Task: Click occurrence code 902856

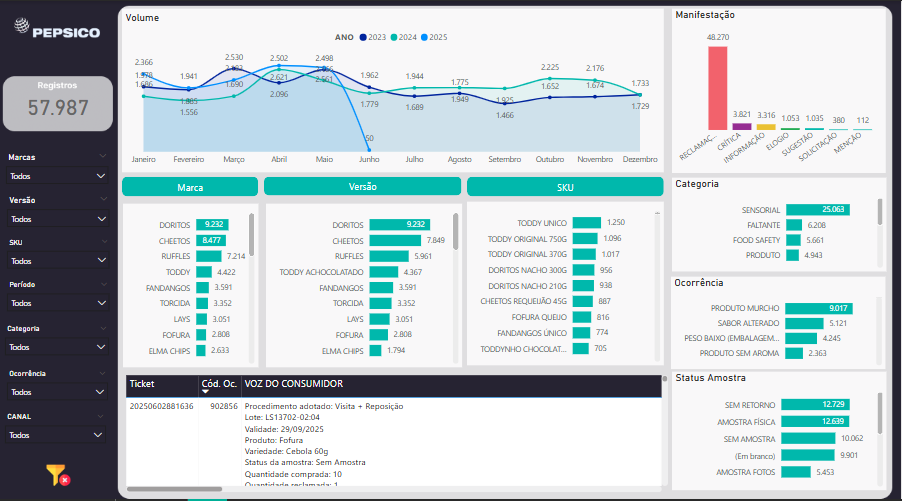Action: [x=224, y=406]
